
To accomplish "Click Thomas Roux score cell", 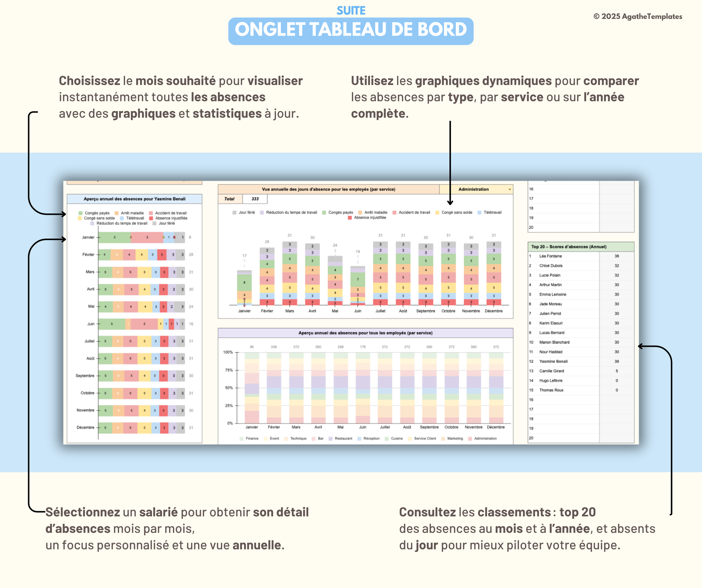I will [x=617, y=390].
